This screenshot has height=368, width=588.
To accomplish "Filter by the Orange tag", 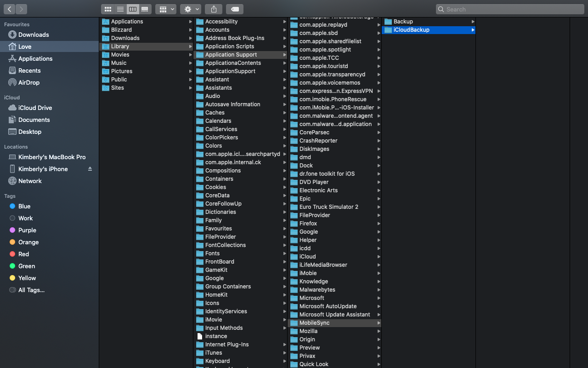I will pos(49,242).
